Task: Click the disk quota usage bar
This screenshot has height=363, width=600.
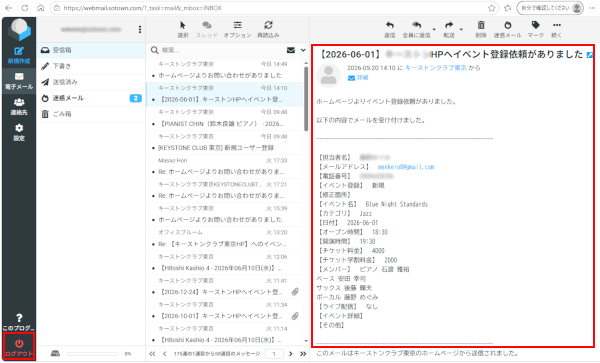Action: 93,354
